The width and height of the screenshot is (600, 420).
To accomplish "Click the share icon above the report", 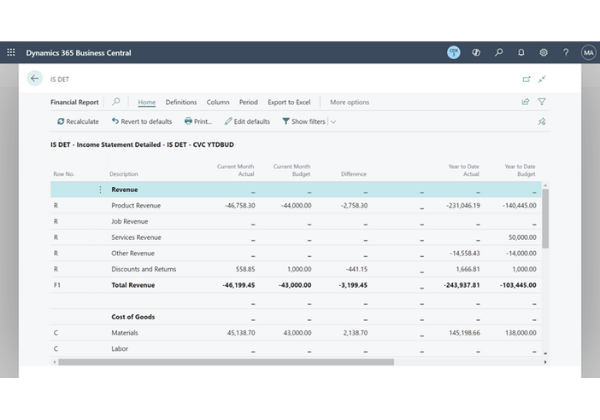I will tap(525, 102).
